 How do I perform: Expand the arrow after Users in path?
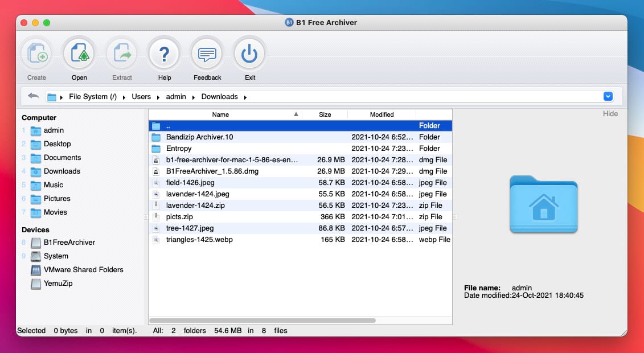(158, 97)
